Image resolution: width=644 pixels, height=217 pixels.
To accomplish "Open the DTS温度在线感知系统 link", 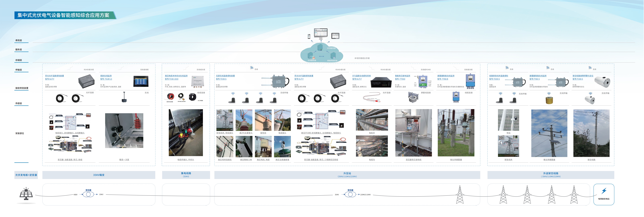I will tap(362, 76).
